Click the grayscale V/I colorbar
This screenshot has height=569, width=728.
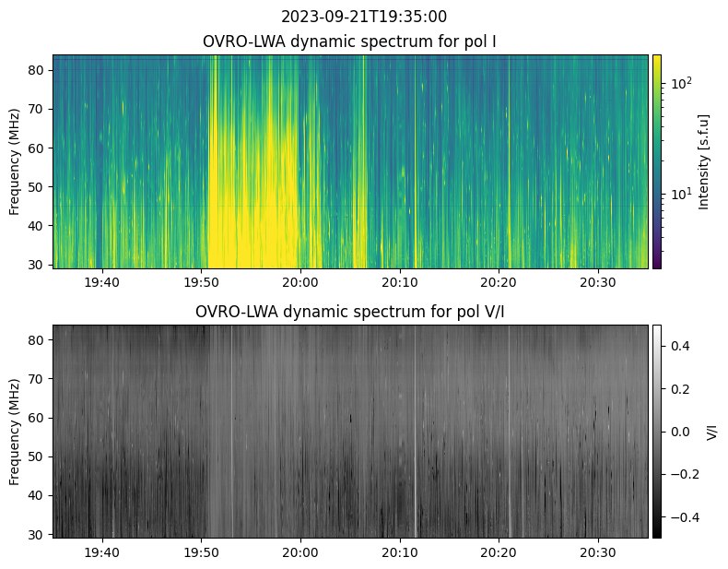coord(657,431)
